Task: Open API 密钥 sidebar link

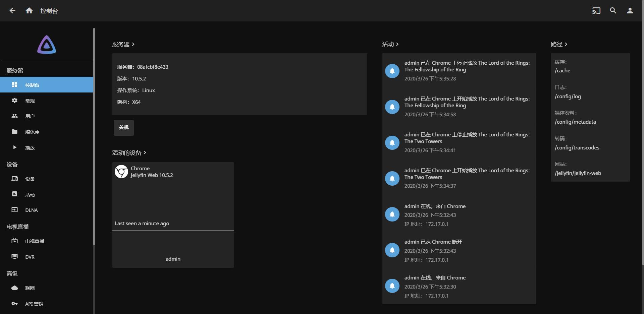Action: click(x=34, y=304)
